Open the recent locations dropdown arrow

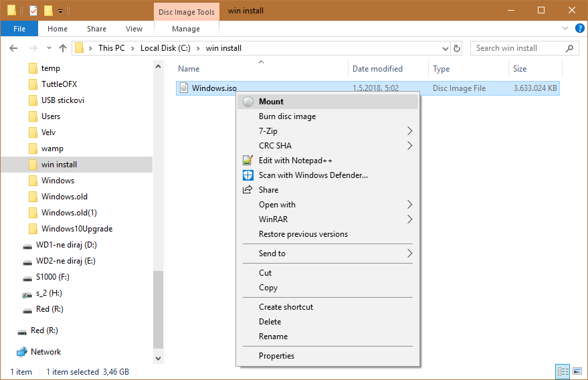(x=49, y=48)
